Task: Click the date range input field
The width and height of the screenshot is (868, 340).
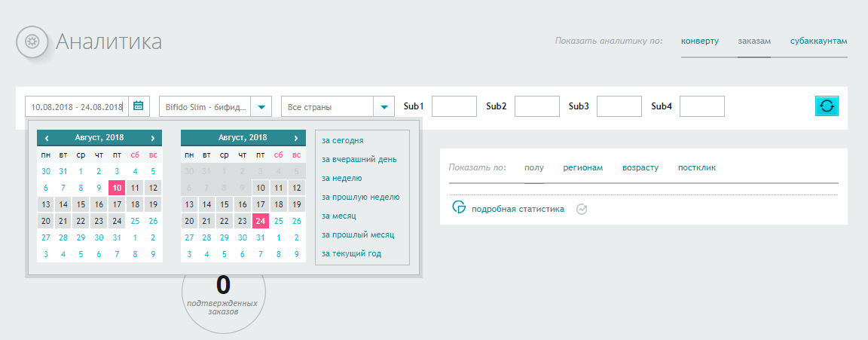Action: pos(77,107)
